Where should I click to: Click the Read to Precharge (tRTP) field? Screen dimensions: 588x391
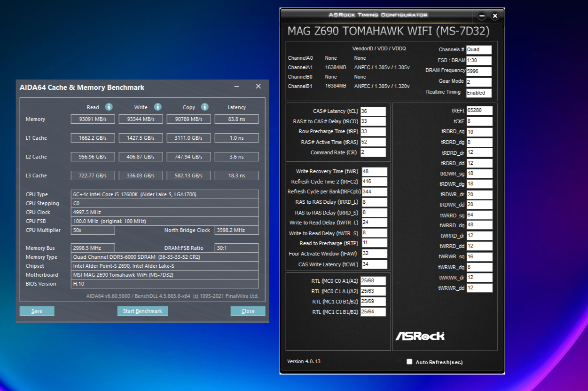click(x=374, y=243)
